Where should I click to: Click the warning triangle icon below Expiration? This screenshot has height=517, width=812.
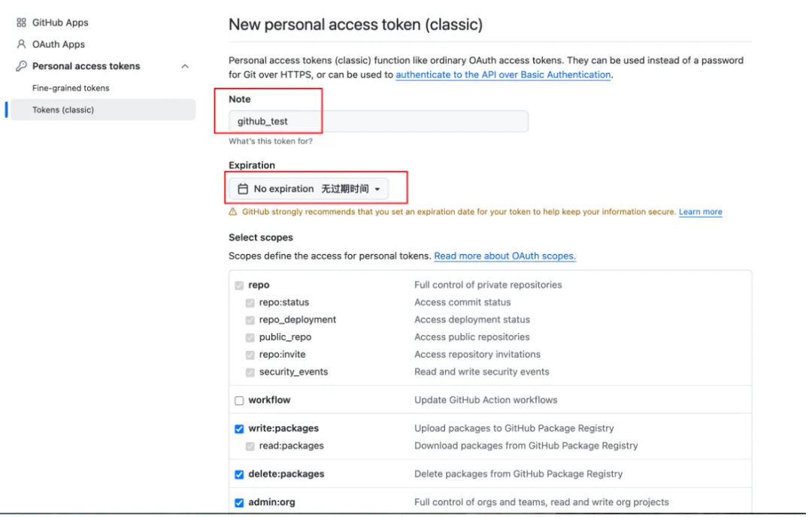pyautogui.click(x=233, y=213)
